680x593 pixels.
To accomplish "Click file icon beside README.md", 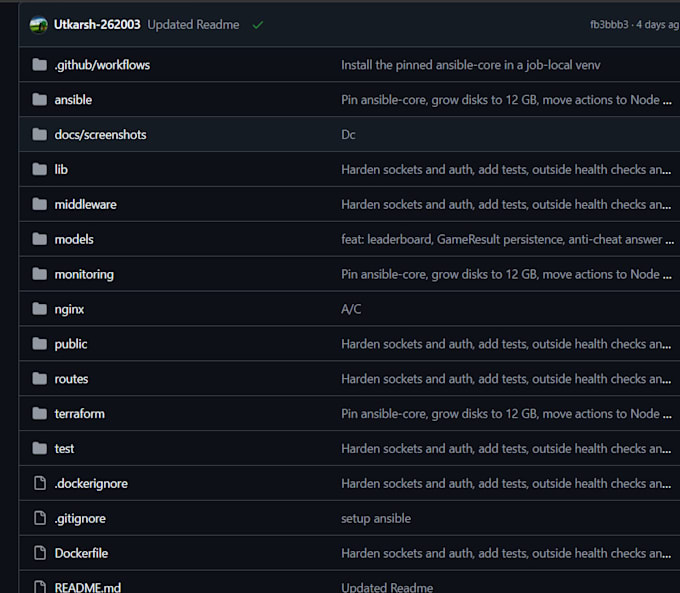I will pos(40,586).
